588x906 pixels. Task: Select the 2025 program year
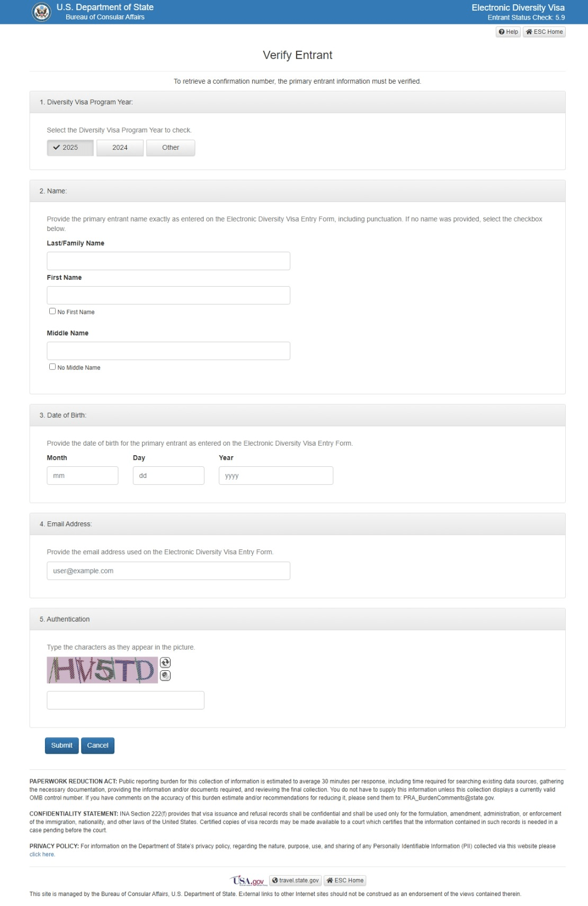[70, 148]
